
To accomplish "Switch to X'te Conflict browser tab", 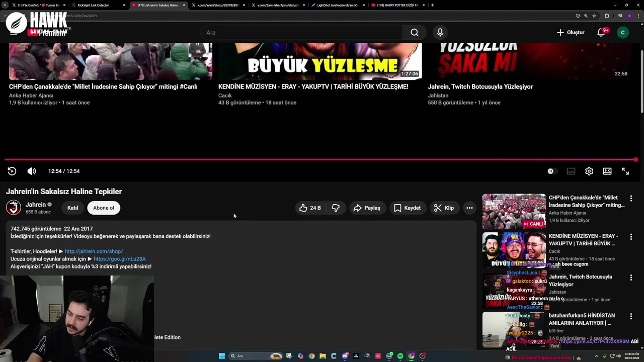I will pos(38,5).
